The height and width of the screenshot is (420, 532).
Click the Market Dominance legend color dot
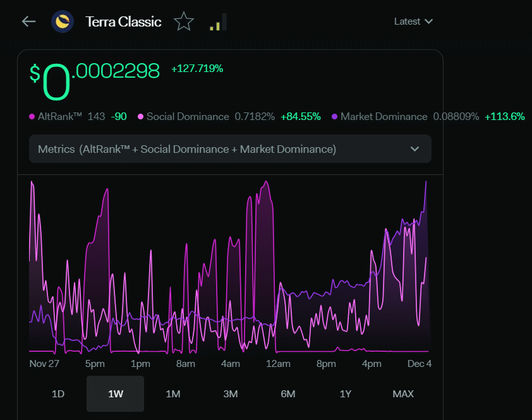(334, 117)
